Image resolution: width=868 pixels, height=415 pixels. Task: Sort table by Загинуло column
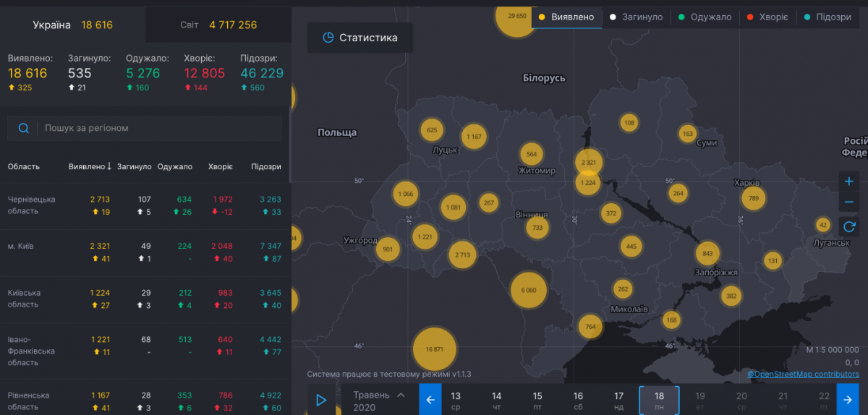[x=135, y=166]
